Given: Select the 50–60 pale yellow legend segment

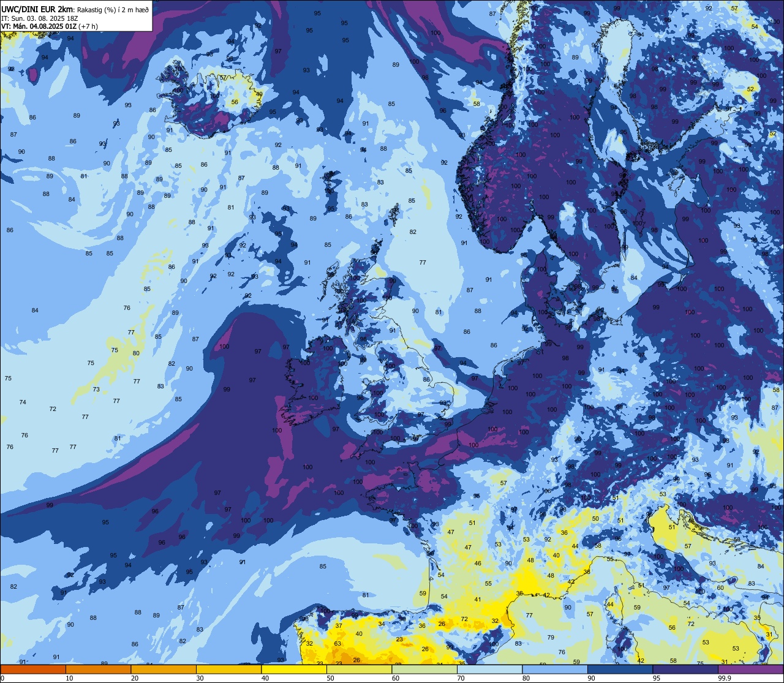Looking at the screenshot, I should (x=359, y=669).
